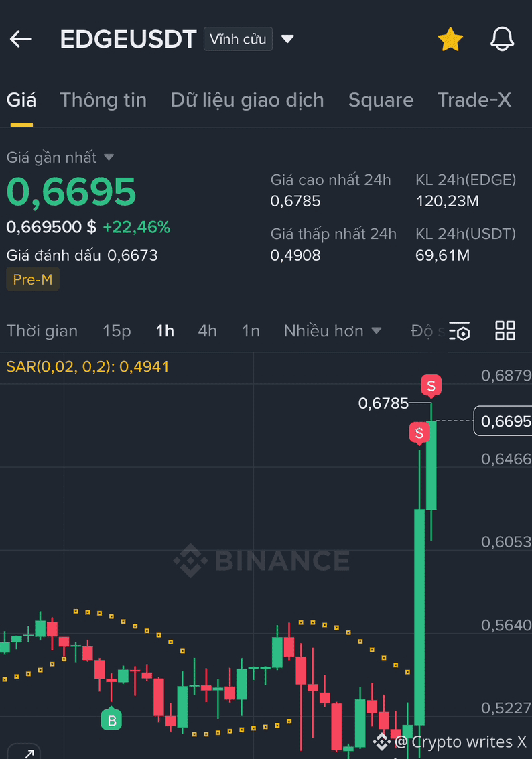This screenshot has height=759, width=532.
Task: Tap the 0,6053 price axis label
Action: pos(506,542)
